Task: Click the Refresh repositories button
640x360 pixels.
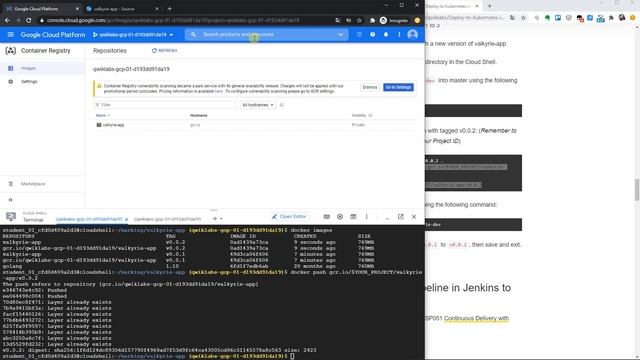Action: pos(164,51)
